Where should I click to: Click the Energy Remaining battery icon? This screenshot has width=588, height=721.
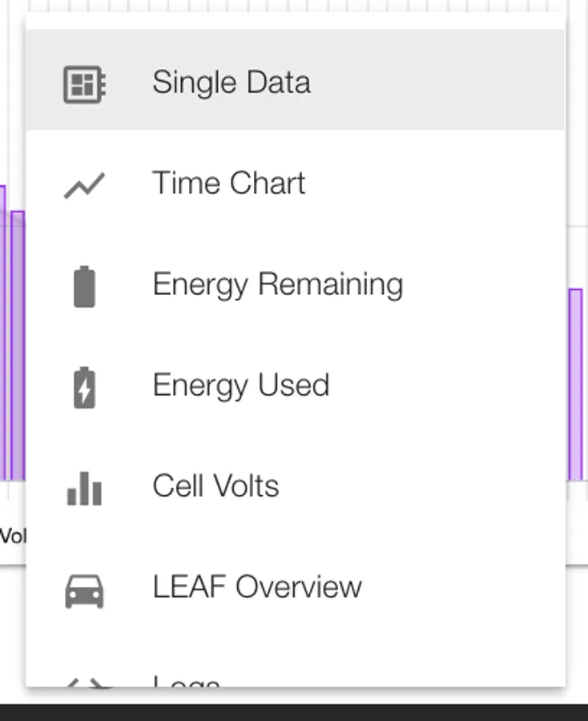tap(84, 286)
